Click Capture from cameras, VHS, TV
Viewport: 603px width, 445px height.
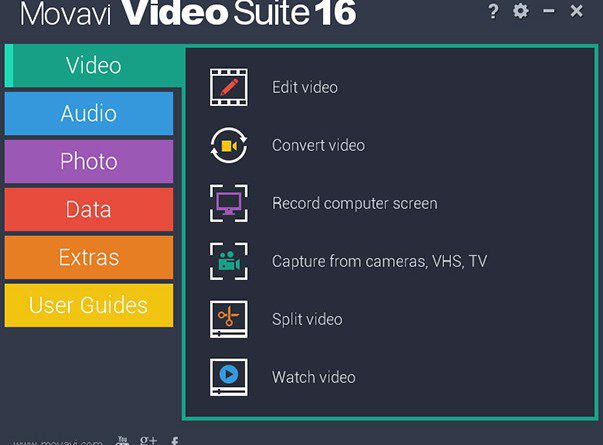380,262
